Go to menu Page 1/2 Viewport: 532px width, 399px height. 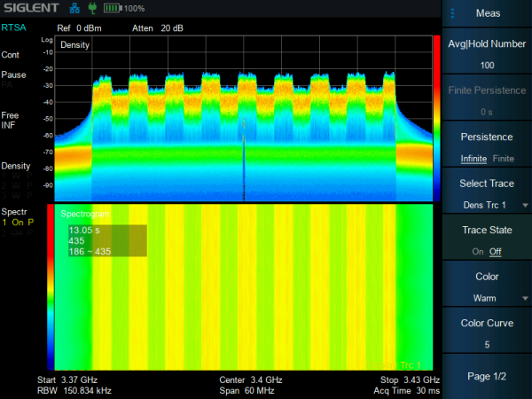pyautogui.click(x=487, y=376)
